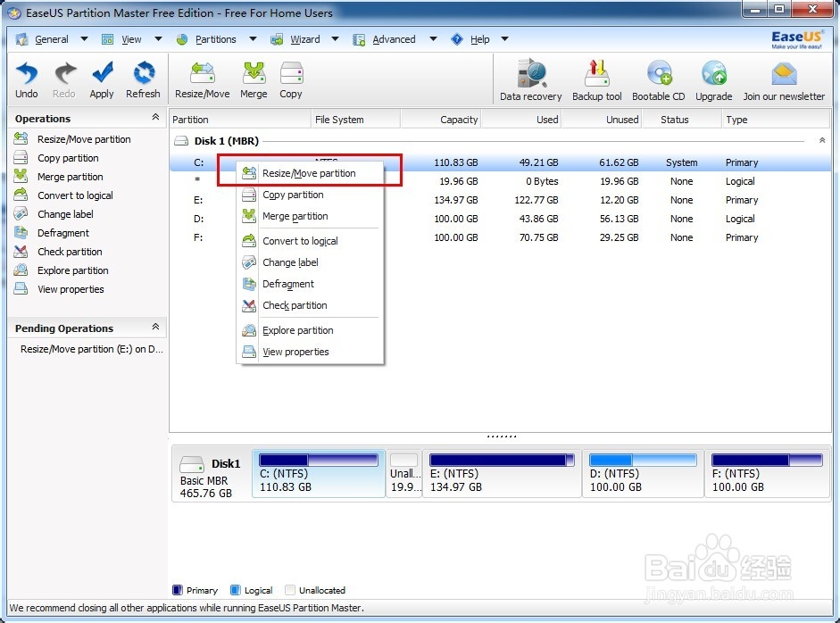Open the Backup tool icon
Image resolution: width=840 pixels, height=623 pixels.
coord(597,73)
